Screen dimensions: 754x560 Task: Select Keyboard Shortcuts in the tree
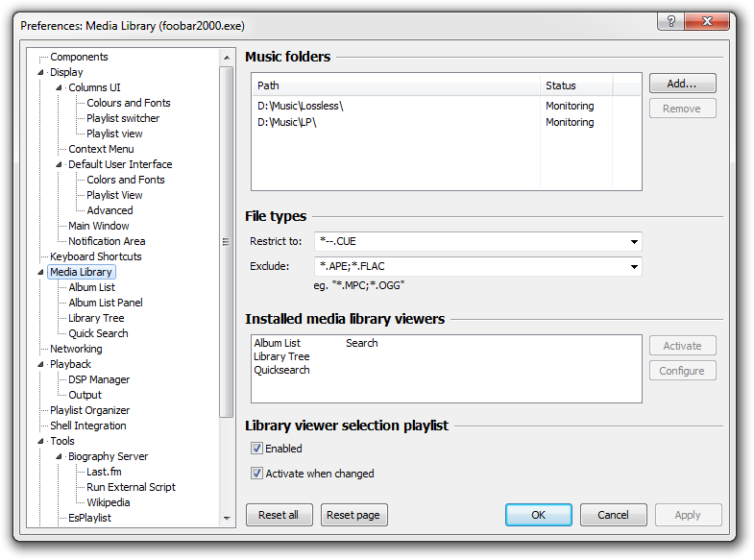point(95,256)
